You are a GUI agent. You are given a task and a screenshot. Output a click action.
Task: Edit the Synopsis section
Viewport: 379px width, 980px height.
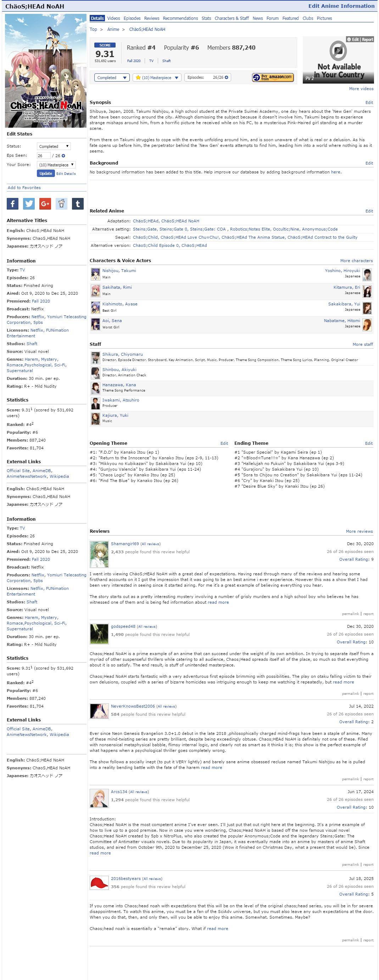369,103
